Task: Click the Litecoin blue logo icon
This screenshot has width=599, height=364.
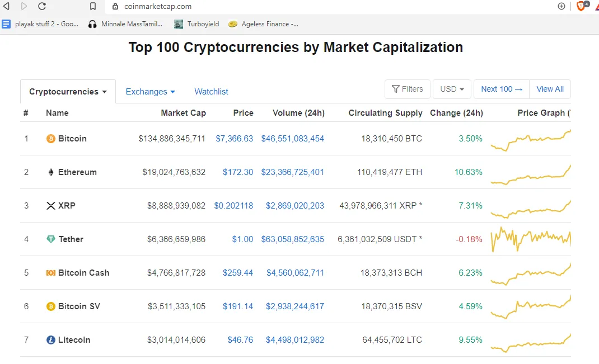Action: pyautogui.click(x=51, y=339)
